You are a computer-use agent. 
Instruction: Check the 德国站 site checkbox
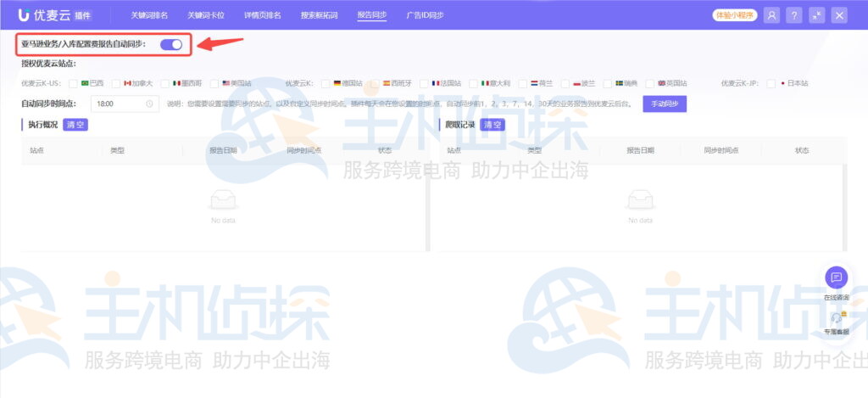[325, 84]
